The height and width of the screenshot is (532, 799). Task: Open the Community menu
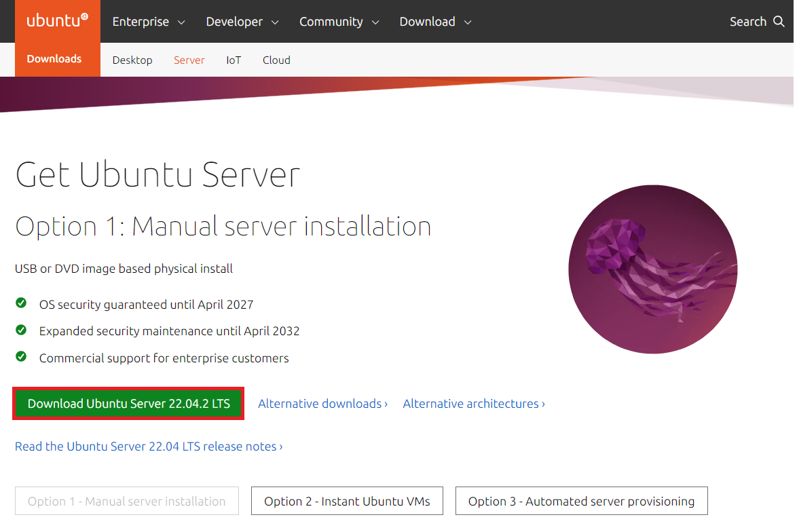pyautogui.click(x=339, y=22)
